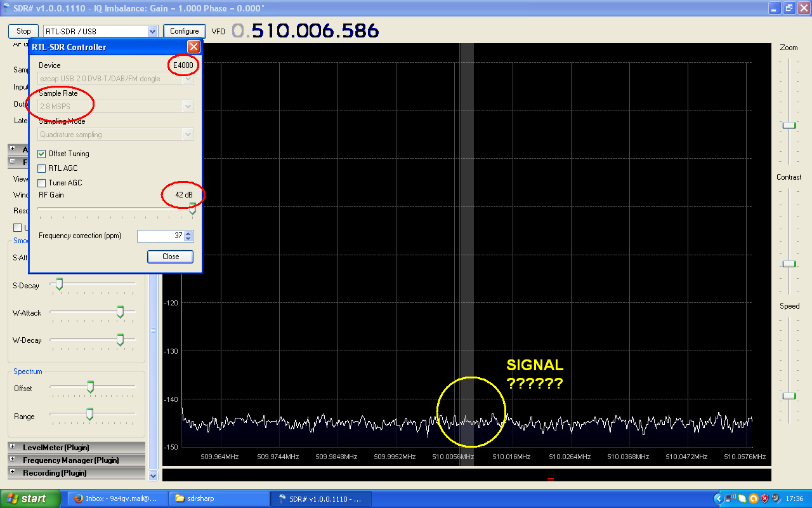812x508 pixels.
Task: Open the Device dropdown showing ezcap dongle
Action: [115, 79]
